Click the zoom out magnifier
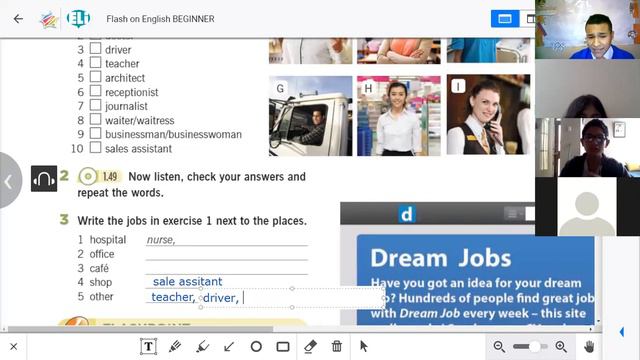 click(x=499, y=347)
